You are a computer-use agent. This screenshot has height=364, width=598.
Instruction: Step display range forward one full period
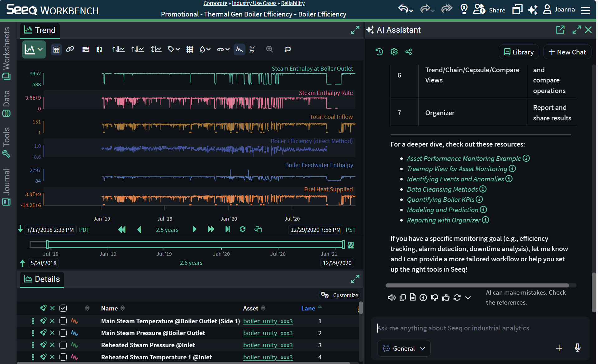pos(211,230)
